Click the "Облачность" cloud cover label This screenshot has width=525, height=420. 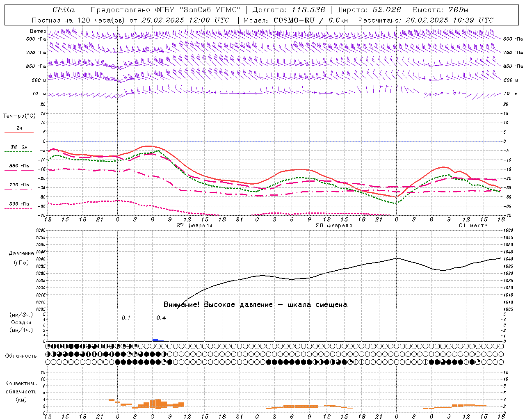tap(21, 356)
